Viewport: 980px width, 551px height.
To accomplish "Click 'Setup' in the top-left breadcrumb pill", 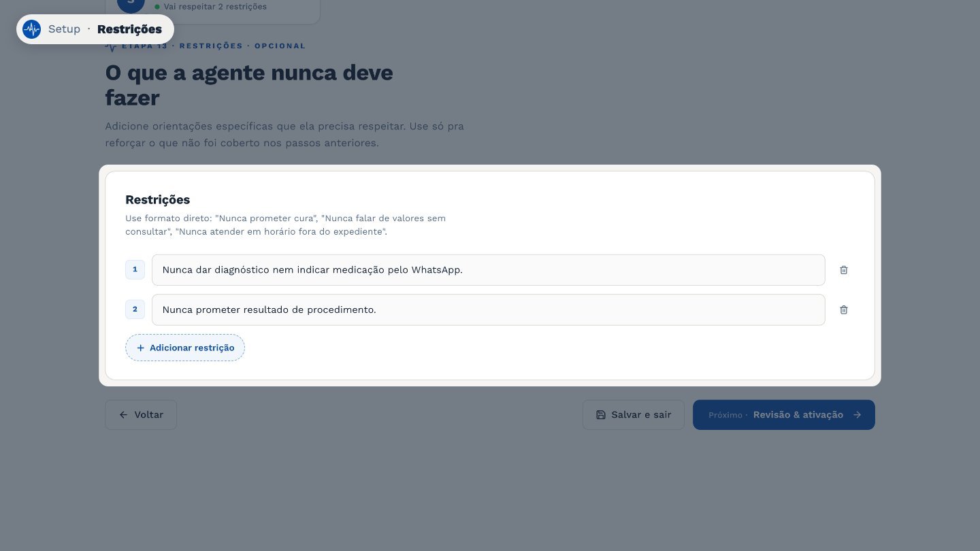I will [64, 29].
